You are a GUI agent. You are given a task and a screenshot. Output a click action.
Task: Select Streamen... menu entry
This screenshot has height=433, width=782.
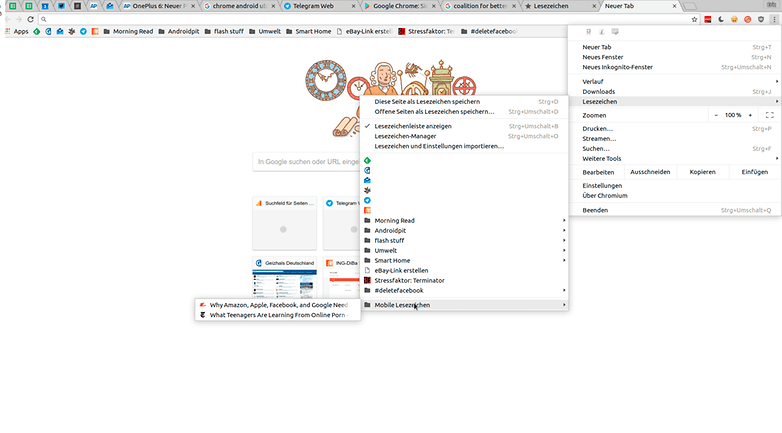[675, 139]
